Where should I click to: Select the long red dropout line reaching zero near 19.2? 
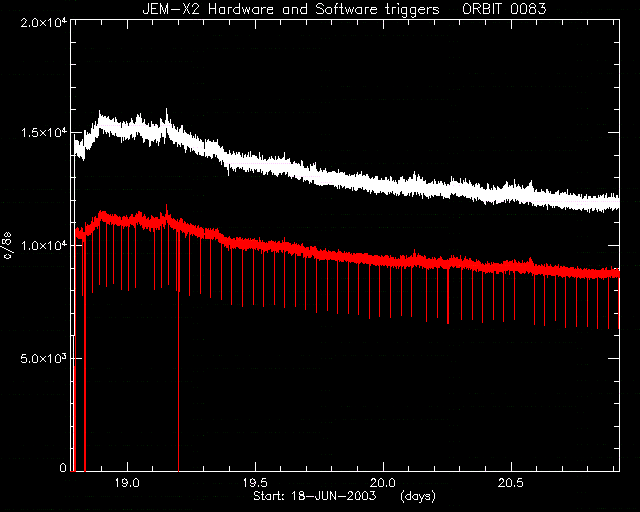178,351
